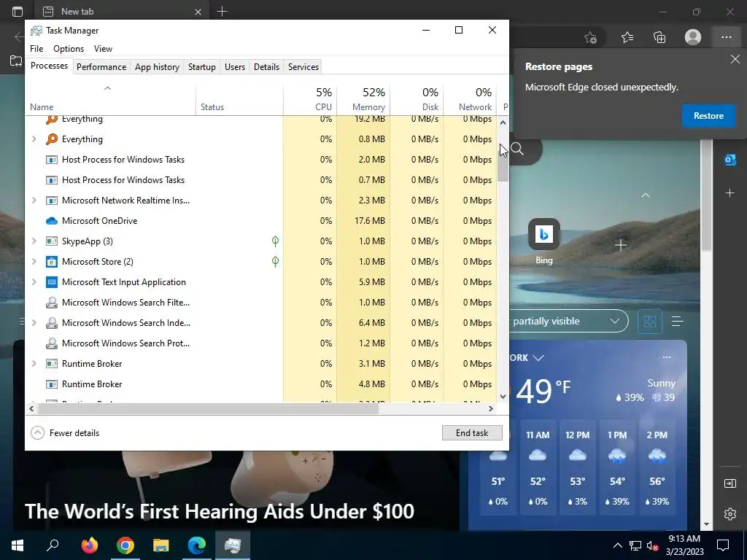Open File Explorer from the taskbar

(161, 545)
